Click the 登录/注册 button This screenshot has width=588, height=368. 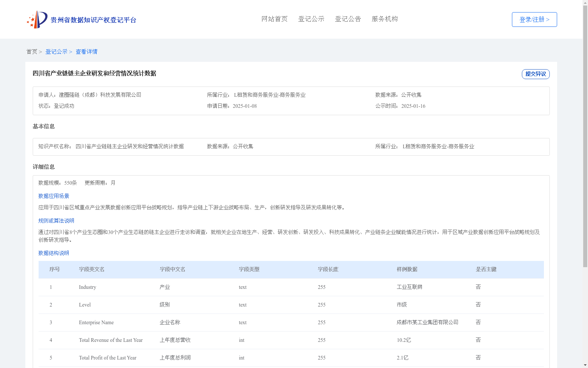coord(534,20)
